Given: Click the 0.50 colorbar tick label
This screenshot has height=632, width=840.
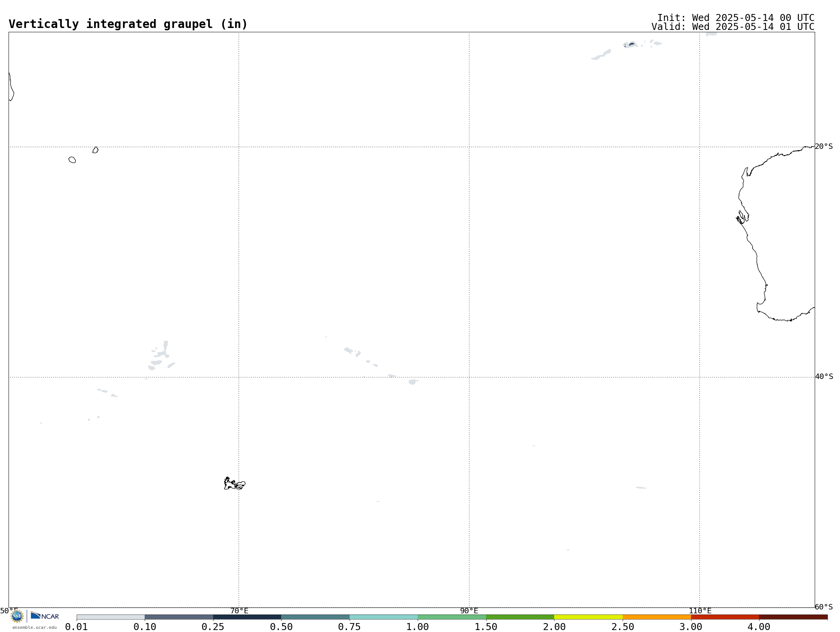Looking at the screenshot, I should click(x=281, y=627).
